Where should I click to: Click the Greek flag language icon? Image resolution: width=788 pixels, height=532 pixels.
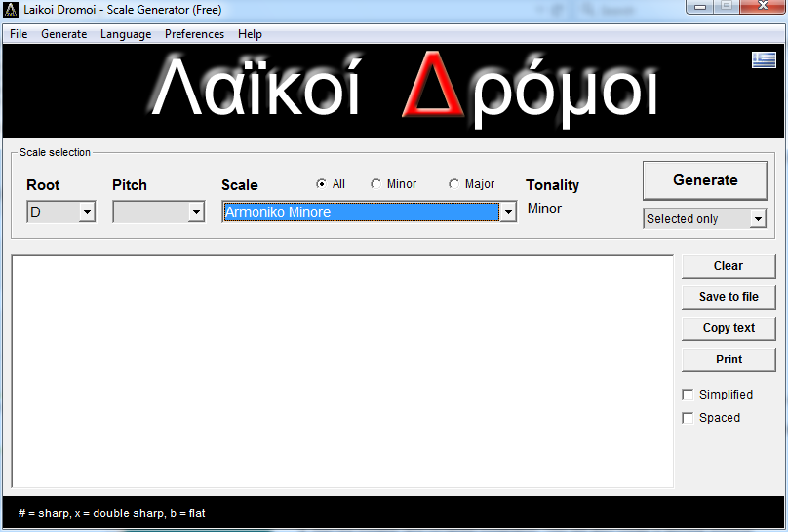[x=763, y=59]
